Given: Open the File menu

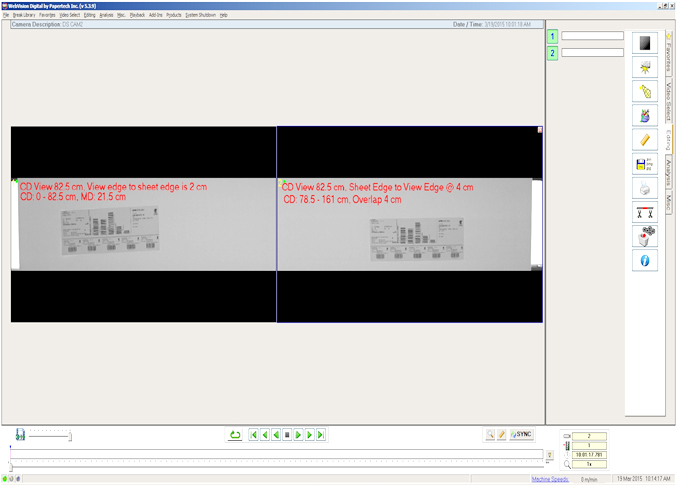Looking at the screenshot, I should point(6,15).
